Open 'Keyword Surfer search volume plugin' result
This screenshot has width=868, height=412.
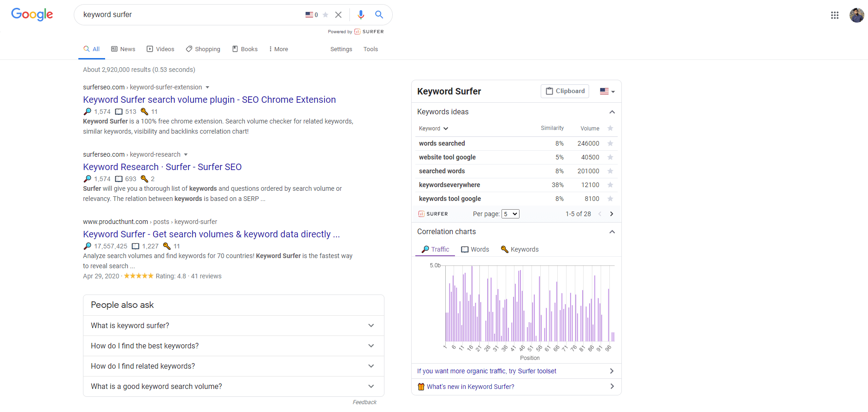point(209,100)
